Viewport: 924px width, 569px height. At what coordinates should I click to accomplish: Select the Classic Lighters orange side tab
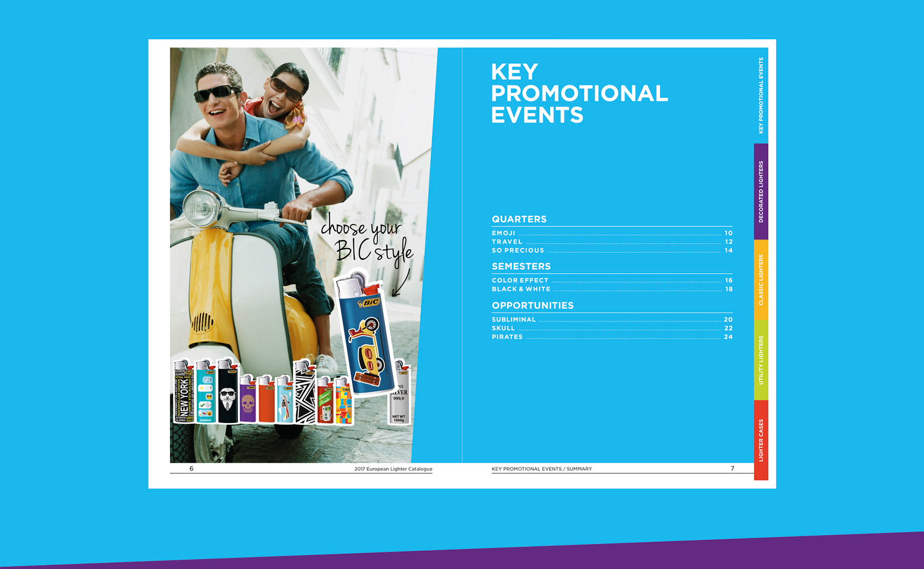(x=761, y=280)
